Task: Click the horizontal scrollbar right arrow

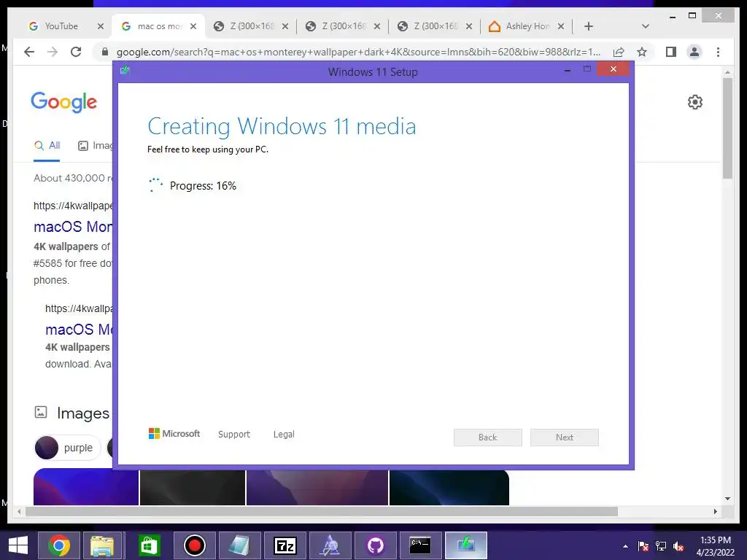Action: tap(715, 511)
